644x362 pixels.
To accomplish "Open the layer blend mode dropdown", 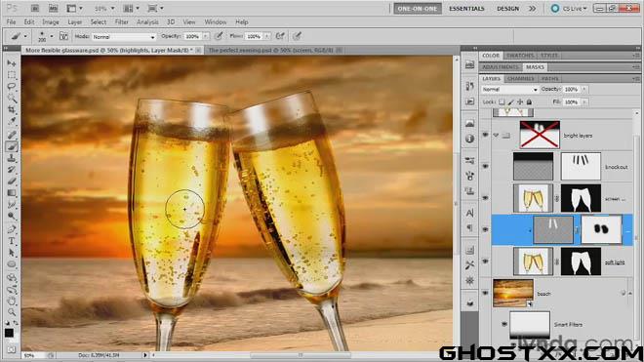I will [509, 89].
